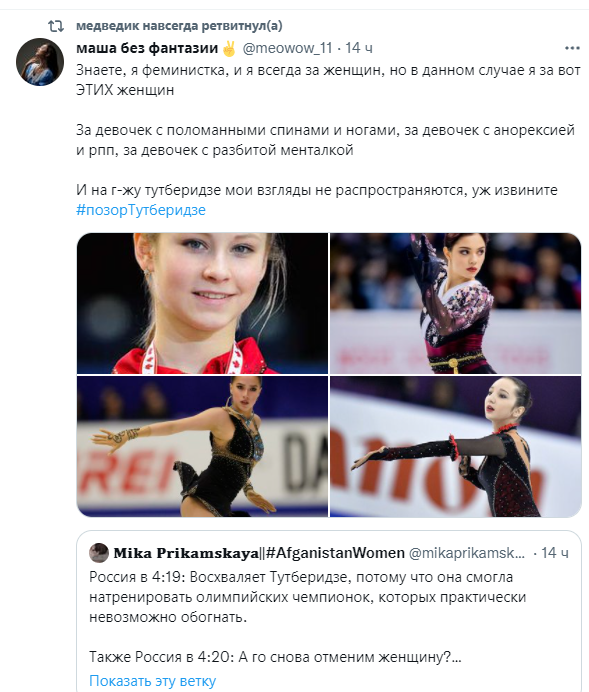
Task: Click the 14 ч timestamp of the main tweet
Action: [x=359, y=48]
